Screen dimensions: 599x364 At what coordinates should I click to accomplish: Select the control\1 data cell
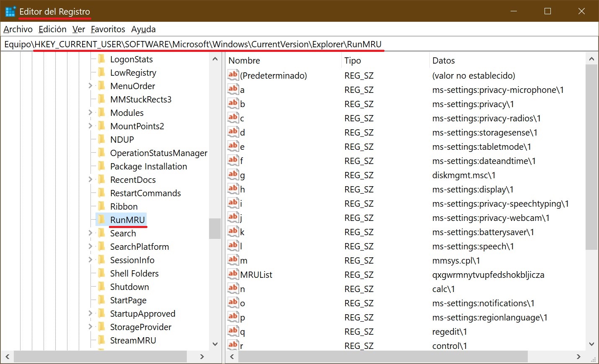point(449,346)
